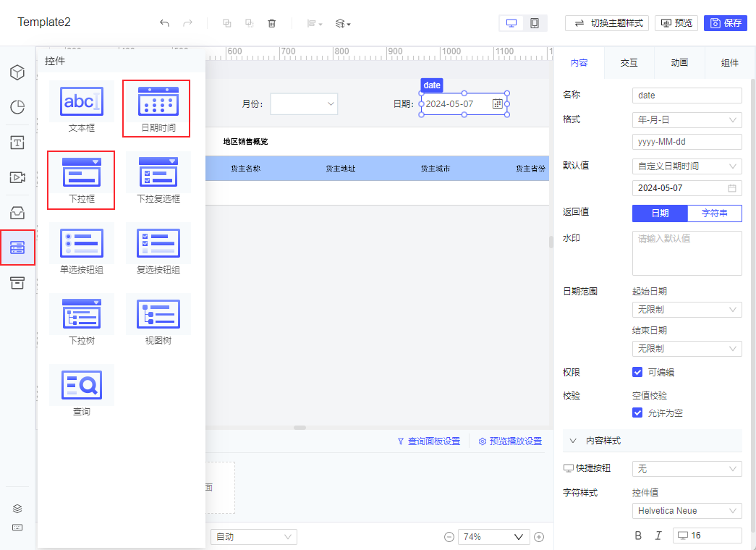Screen dimensions: 756x550
Task: Click the 2024-05-07 default date field
Action: pyautogui.click(x=687, y=188)
